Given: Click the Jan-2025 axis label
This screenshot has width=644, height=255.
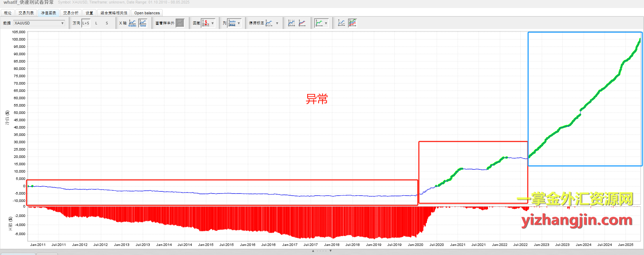Looking at the screenshot, I should click(x=626, y=245).
